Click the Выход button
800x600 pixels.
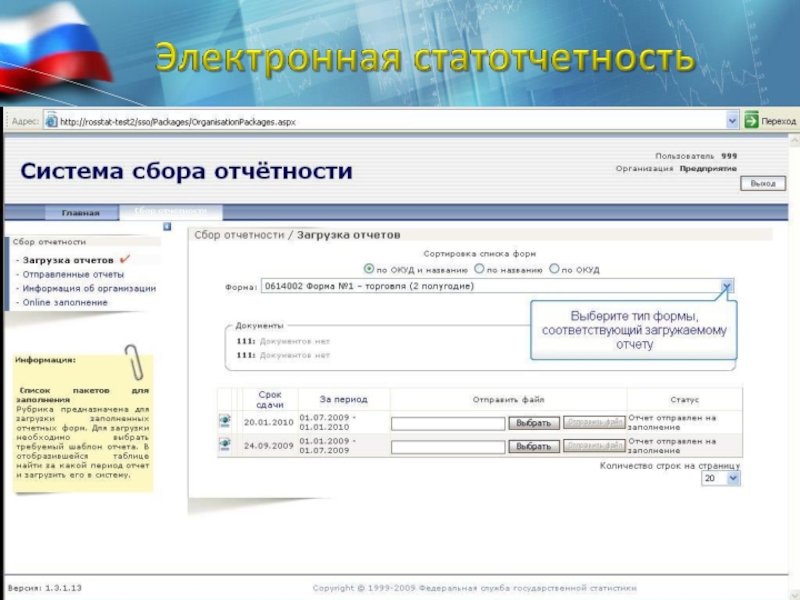763,183
